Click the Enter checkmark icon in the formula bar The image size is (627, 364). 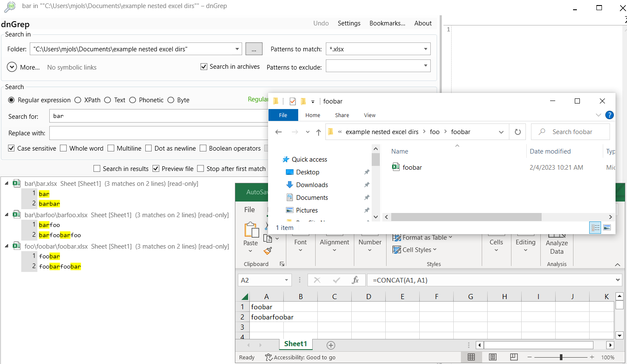pyautogui.click(x=336, y=280)
